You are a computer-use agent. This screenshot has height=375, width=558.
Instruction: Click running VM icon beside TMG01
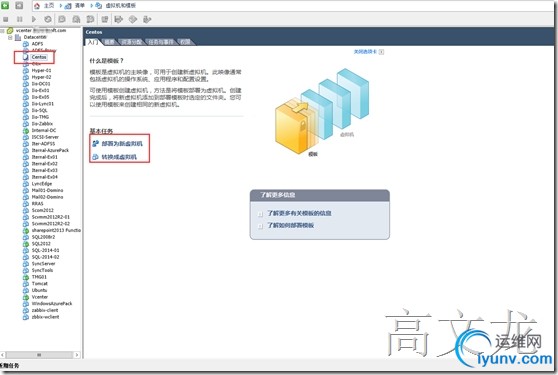coord(26,277)
